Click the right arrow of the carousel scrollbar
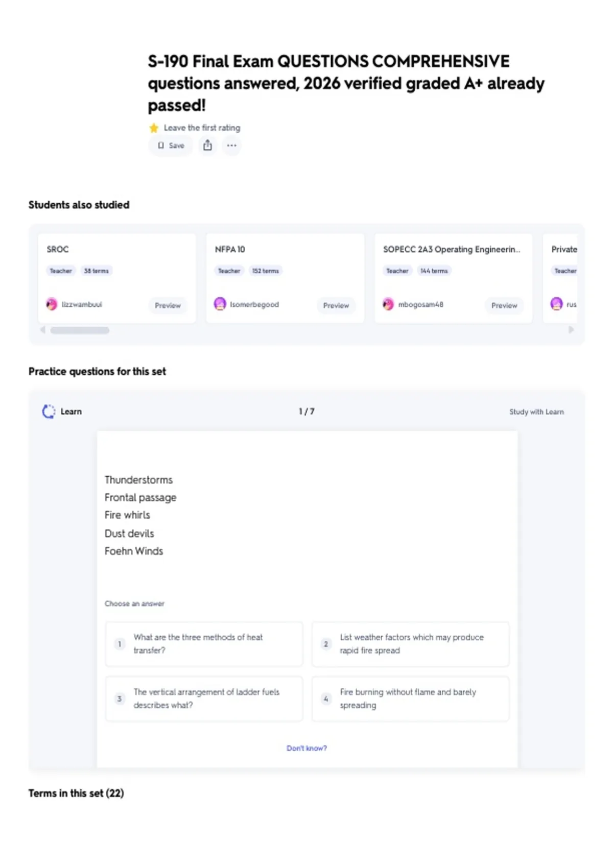The width and height of the screenshot is (613, 868). click(571, 330)
